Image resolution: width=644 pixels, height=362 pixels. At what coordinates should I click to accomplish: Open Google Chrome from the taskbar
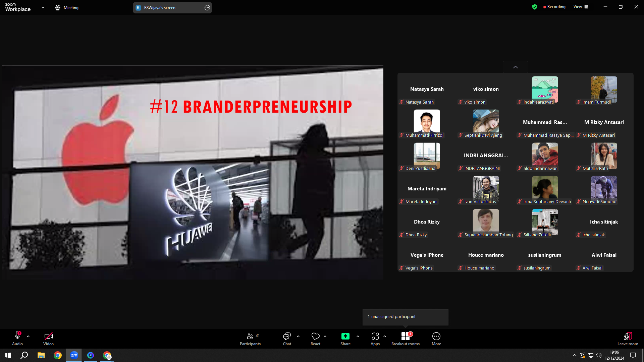tap(58, 355)
